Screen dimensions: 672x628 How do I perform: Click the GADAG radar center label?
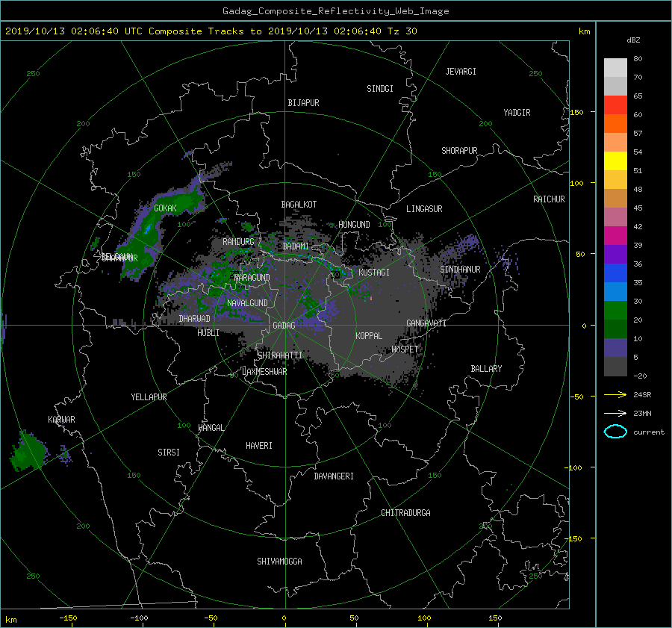(x=284, y=326)
